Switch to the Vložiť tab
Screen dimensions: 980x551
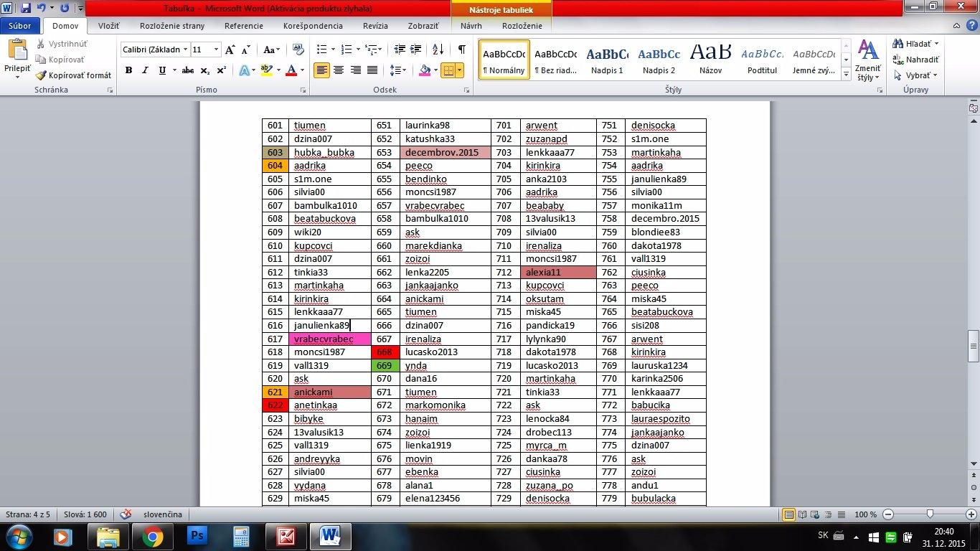[108, 26]
